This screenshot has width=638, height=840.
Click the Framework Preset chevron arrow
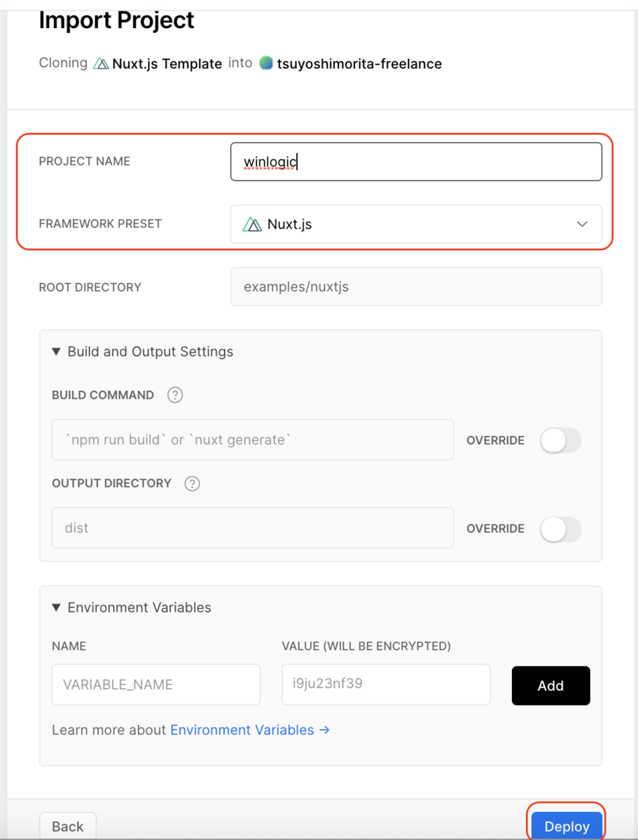[582, 224]
